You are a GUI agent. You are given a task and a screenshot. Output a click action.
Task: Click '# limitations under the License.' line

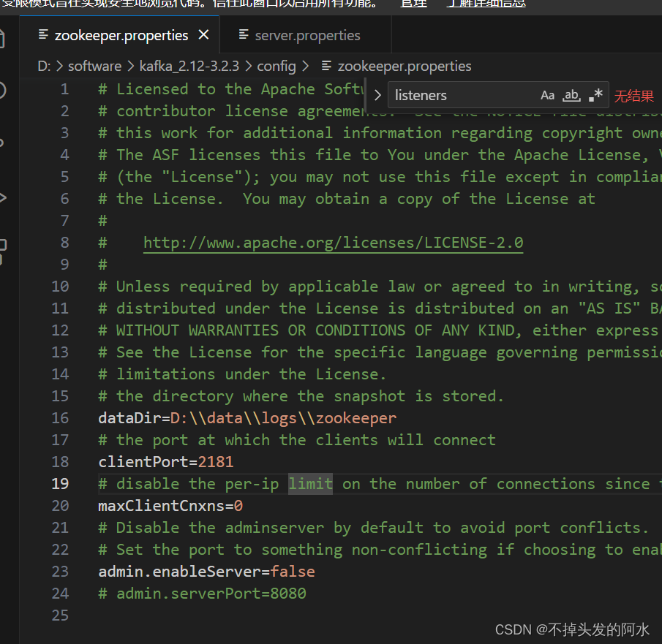[x=242, y=374]
